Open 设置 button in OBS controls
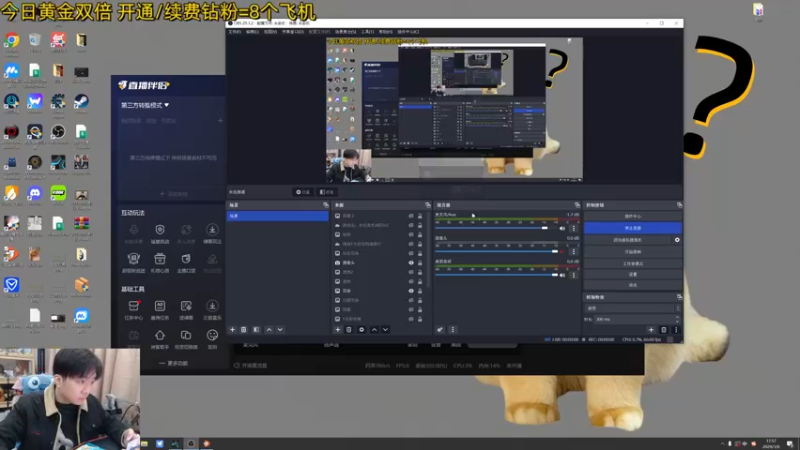 tap(633, 274)
